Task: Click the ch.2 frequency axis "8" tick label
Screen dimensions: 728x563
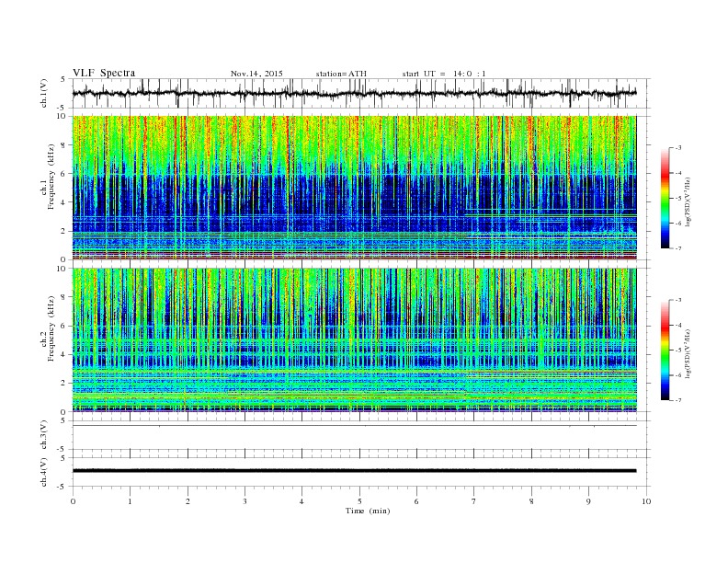Action: [63, 297]
